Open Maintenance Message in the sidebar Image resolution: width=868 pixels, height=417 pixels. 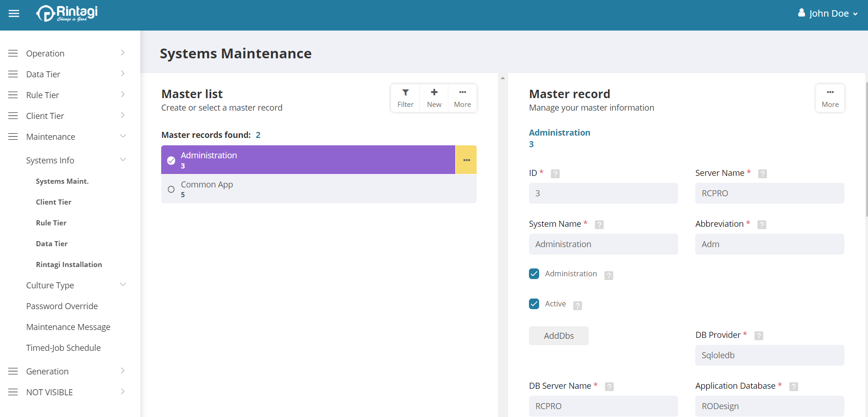[68, 327]
